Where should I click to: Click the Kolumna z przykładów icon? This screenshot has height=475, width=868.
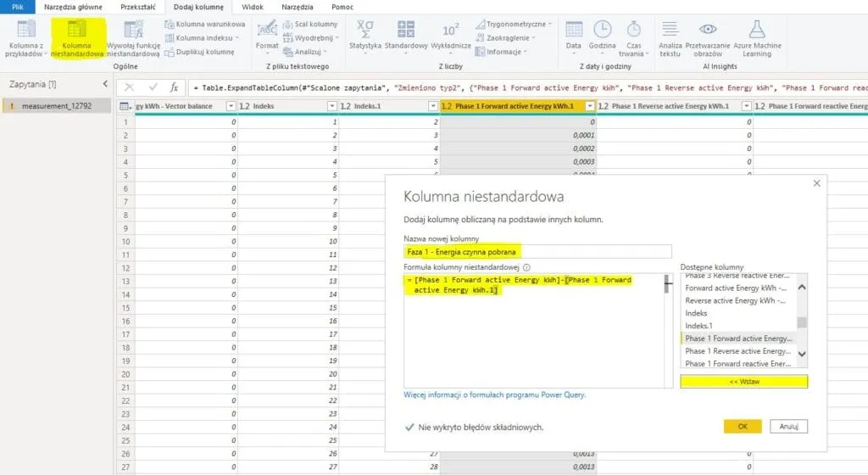click(25, 30)
